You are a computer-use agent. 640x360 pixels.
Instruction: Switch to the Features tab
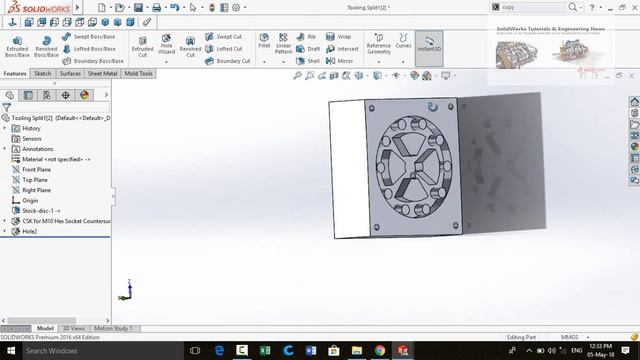tap(15, 73)
